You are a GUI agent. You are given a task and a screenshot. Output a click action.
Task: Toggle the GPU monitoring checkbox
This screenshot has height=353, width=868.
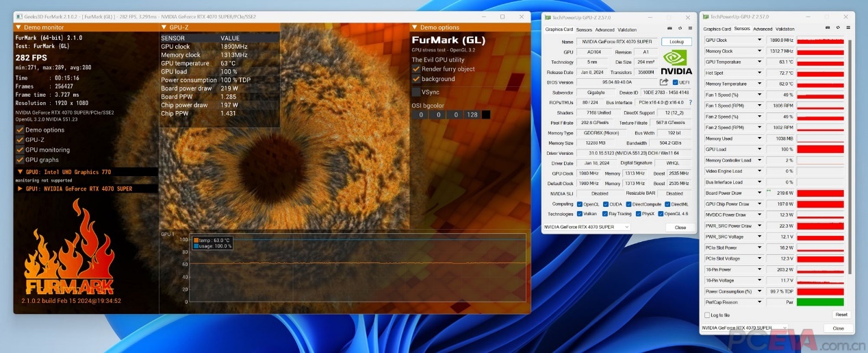tap(19, 149)
